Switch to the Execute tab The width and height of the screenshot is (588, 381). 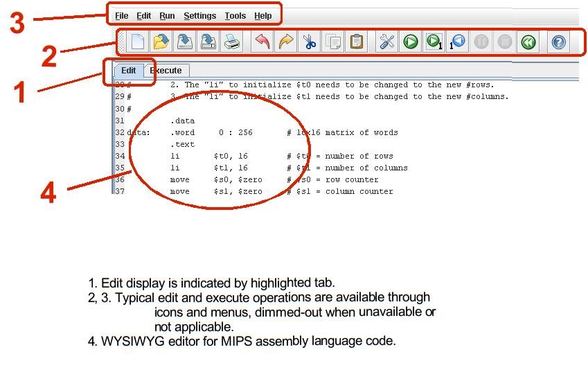click(x=166, y=71)
